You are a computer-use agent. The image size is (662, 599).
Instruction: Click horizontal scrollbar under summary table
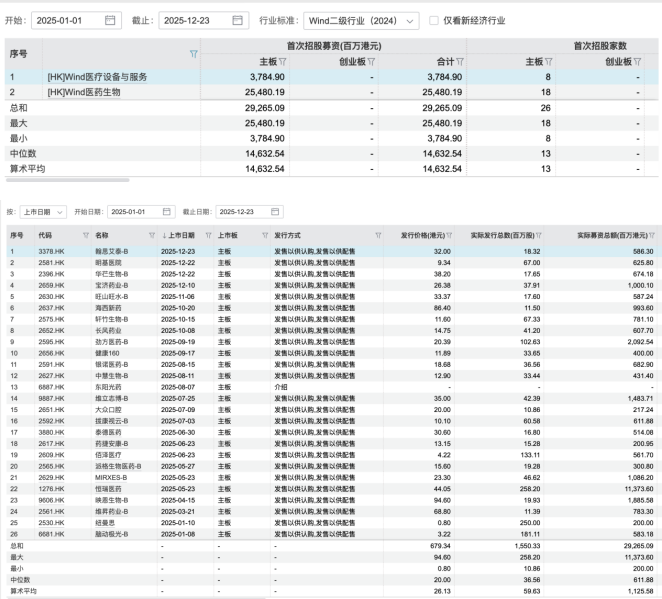click(x=66, y=180)
